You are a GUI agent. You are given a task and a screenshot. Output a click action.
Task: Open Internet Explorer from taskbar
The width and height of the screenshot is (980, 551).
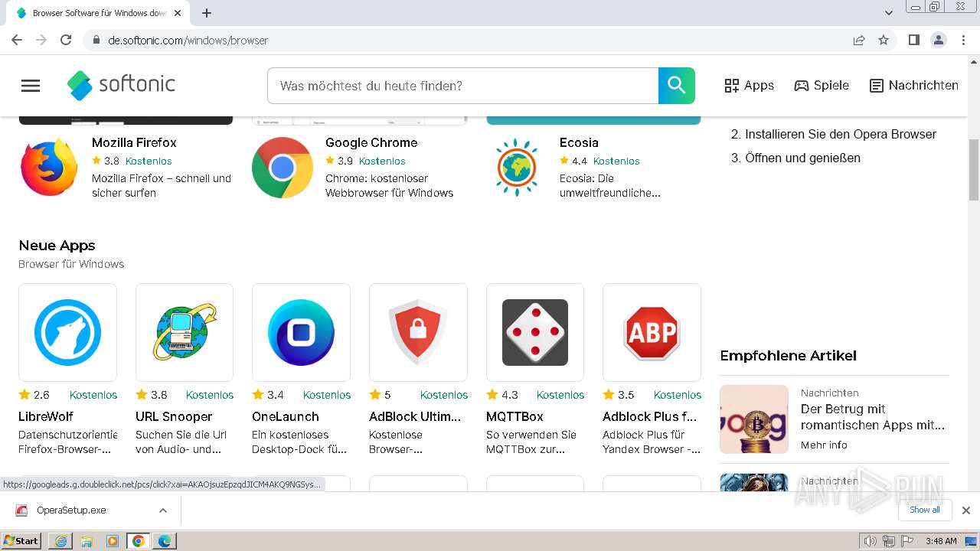click(60, 541)
